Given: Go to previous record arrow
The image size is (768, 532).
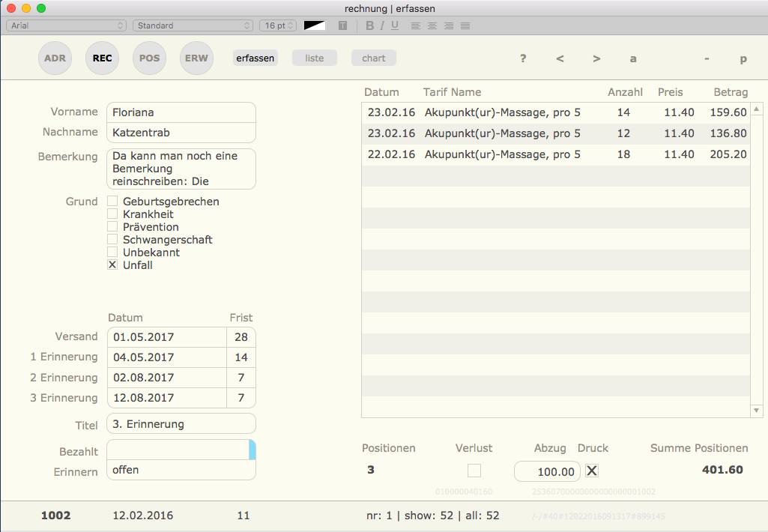Looking at the screenshot, I should click(560, 58).
